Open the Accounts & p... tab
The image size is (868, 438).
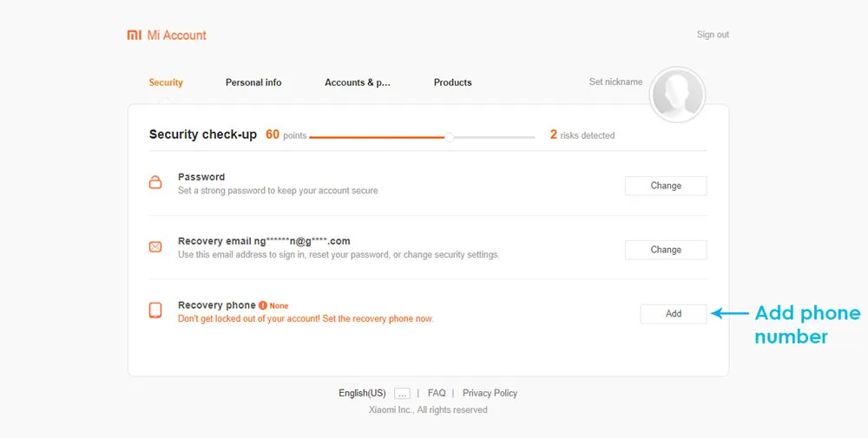[x=358, y=82]
